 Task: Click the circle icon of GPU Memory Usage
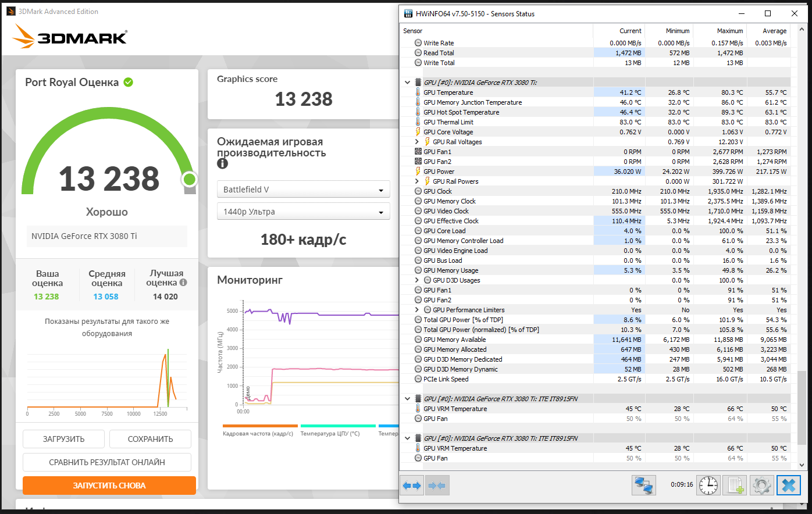[x=418, y=270]
